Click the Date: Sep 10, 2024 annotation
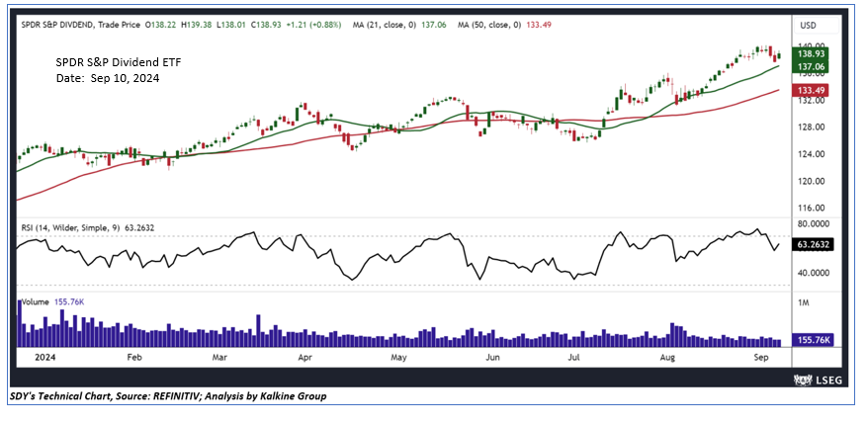Viewport: 868px width, 424px height. pos(108,79)
